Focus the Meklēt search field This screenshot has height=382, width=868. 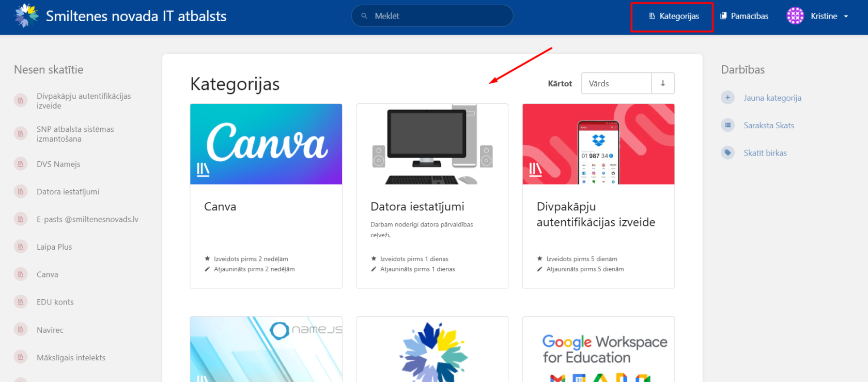(x=432, y=16)
